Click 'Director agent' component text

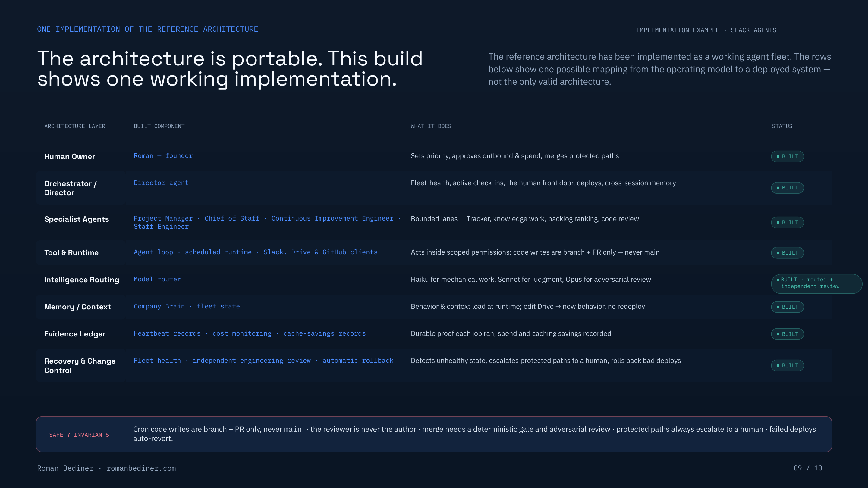tap(161, 183)
